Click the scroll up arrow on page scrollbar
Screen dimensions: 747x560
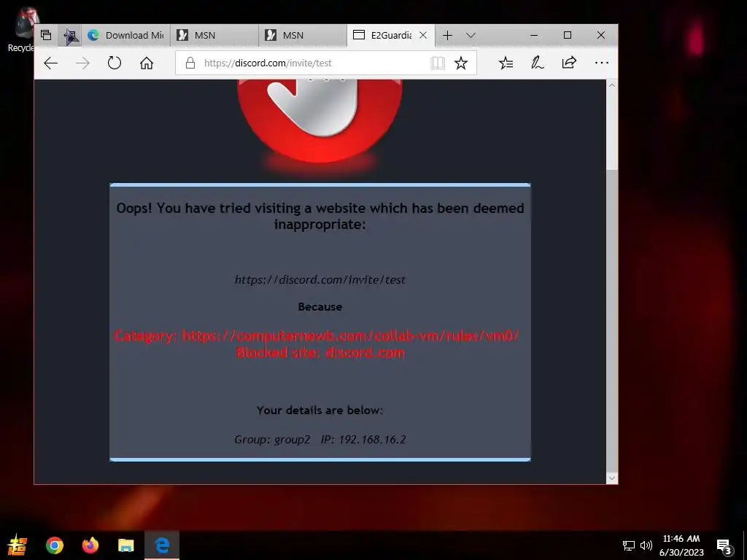pos(612,85)
